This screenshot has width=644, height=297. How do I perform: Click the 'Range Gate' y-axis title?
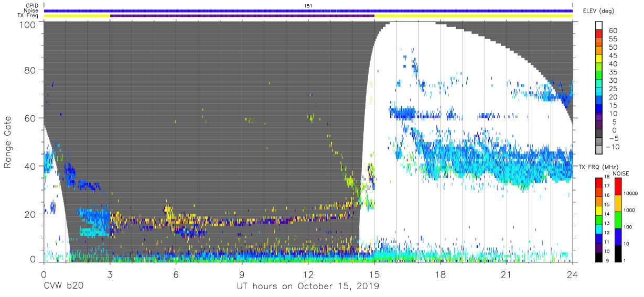pos(7,142)
